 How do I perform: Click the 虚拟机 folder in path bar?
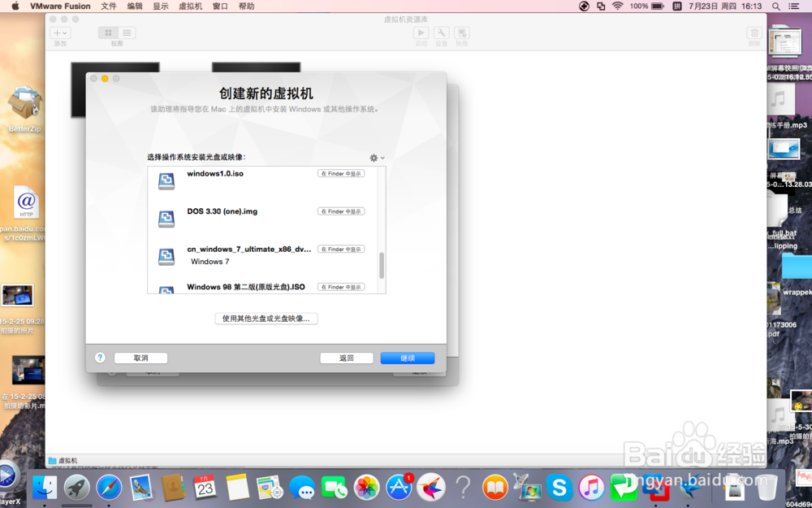[63, 460]
